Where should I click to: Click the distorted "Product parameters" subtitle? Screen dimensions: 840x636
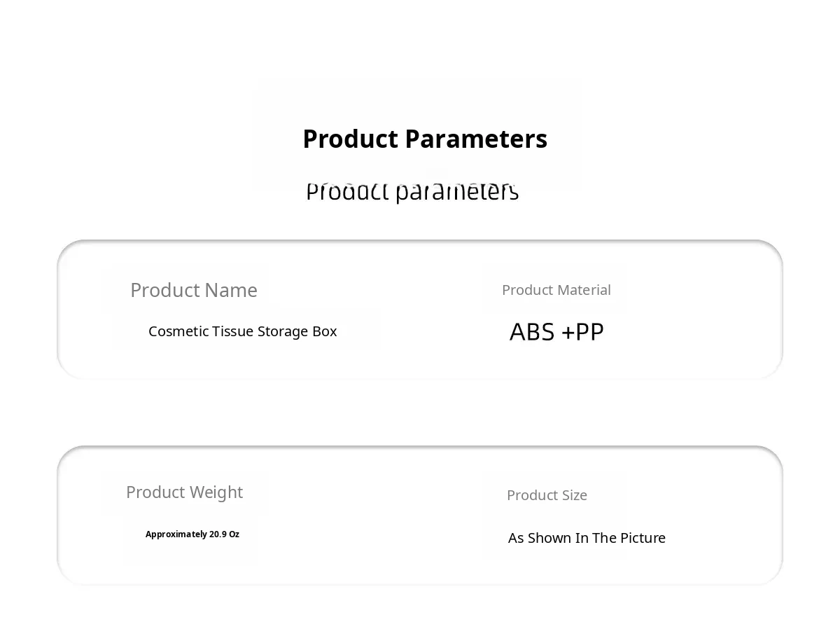[412, 191]
